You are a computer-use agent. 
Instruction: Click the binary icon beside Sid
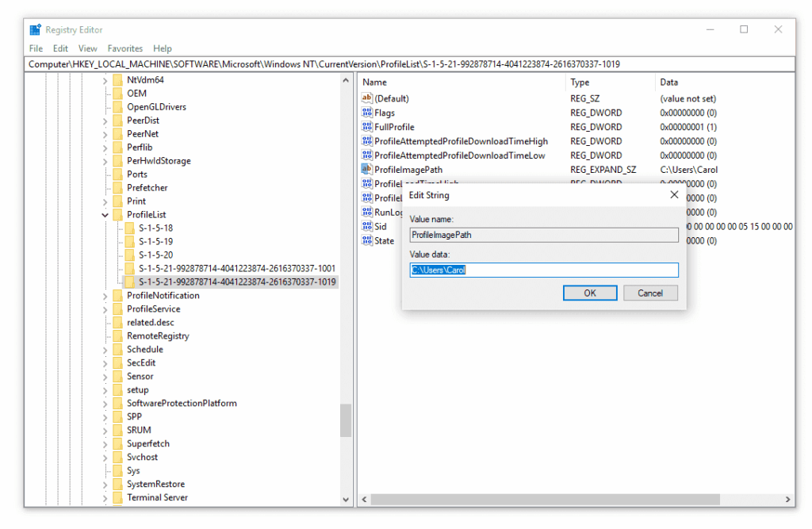coord(366,226)
